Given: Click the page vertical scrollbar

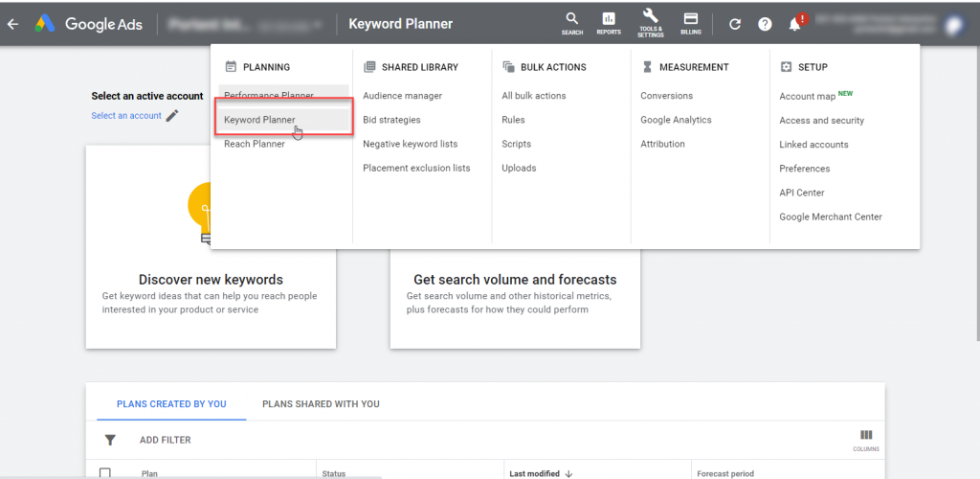Looking at the screenshot, I should tap(977, 194).
